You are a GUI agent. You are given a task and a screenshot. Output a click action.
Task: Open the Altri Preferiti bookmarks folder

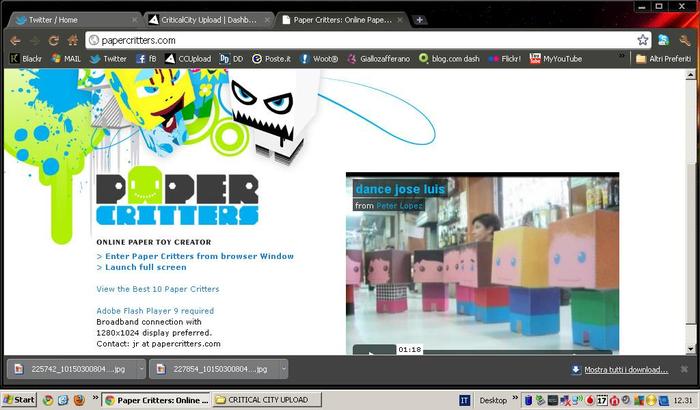663,59
